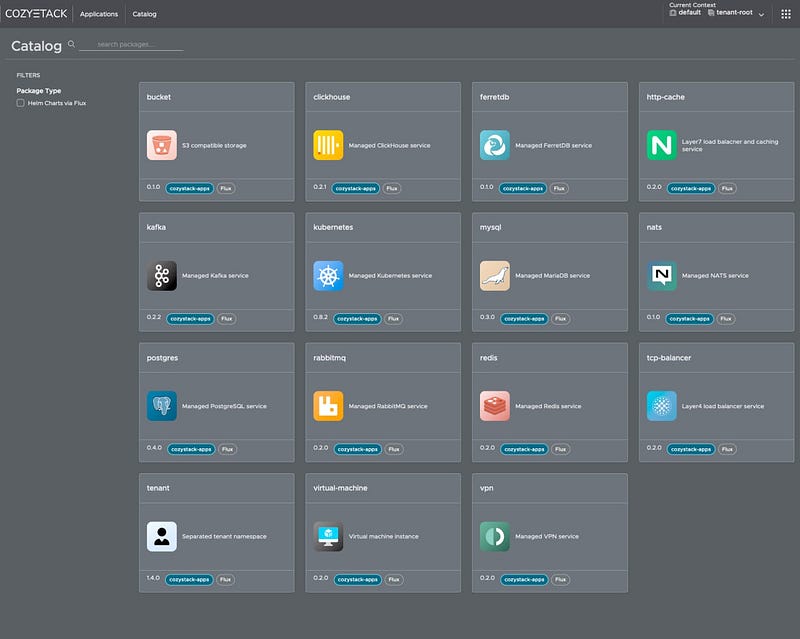The width and height of the screenshot is (800, 639).
Task: Focus the search packages field
Action: [x=132, y=44]
